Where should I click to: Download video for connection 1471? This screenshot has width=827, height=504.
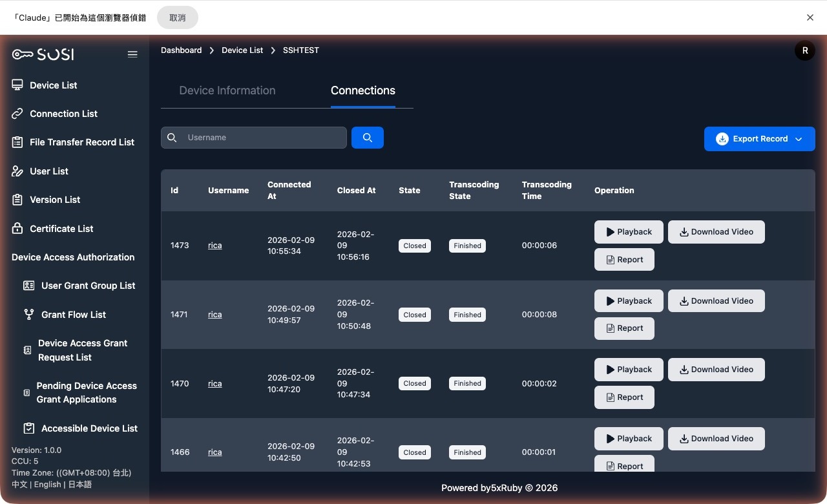[716, 300]
